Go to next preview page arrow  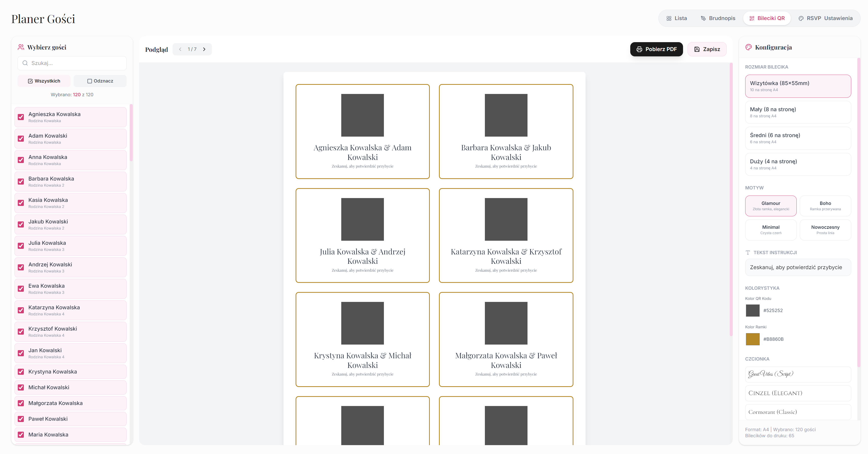pos(204,49)
